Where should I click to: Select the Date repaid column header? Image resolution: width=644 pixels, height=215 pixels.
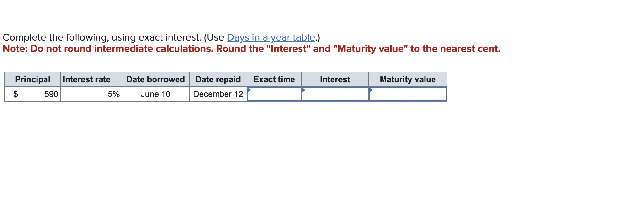tap(218, 79)
